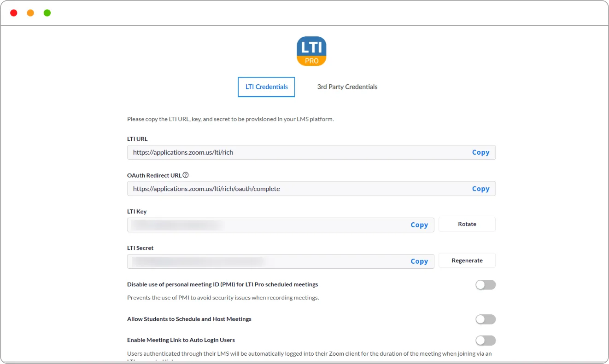Click the "OAuth Redirect URL" label text

click(x=154, y=175)
